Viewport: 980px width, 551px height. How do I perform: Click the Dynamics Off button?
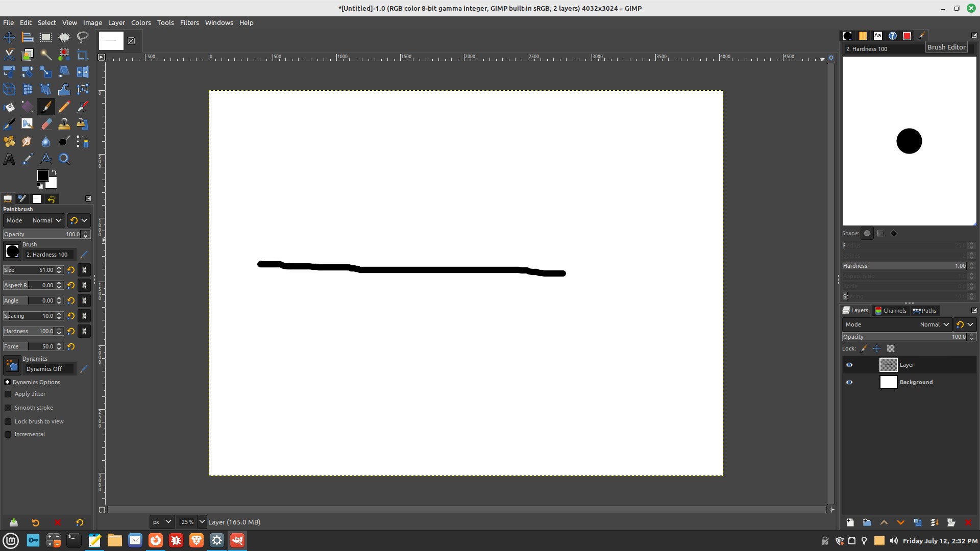tap(50, 369)
